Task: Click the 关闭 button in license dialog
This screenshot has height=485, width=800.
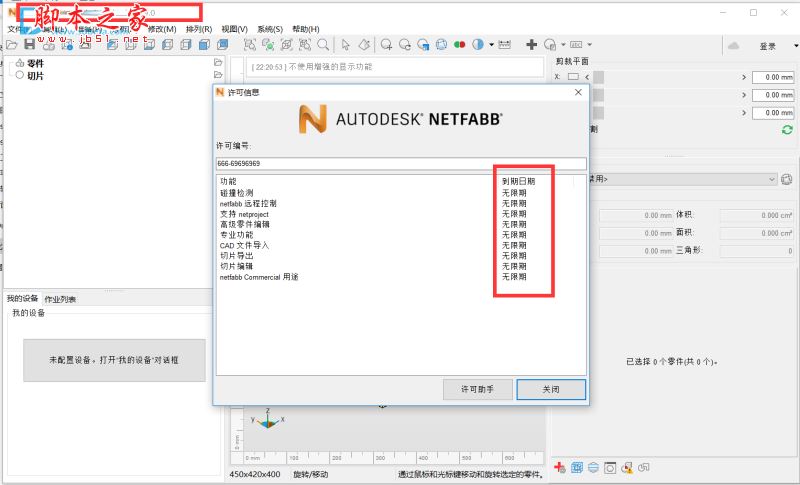Action: (x=551, y=389)
